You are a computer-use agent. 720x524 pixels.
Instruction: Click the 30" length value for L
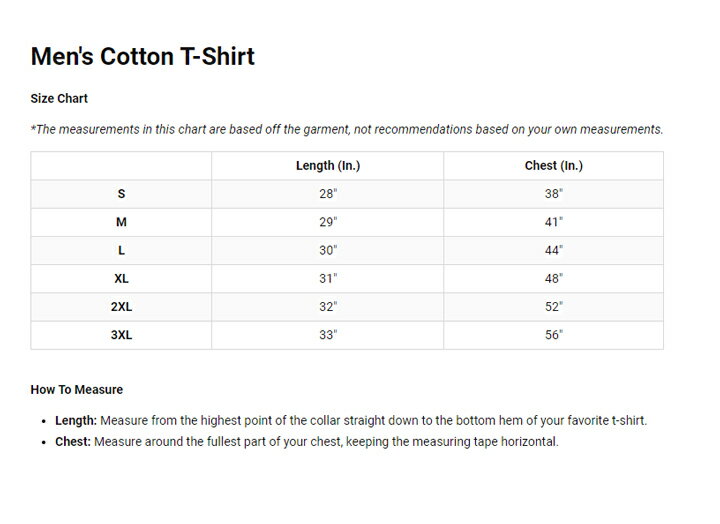point(328,250)
